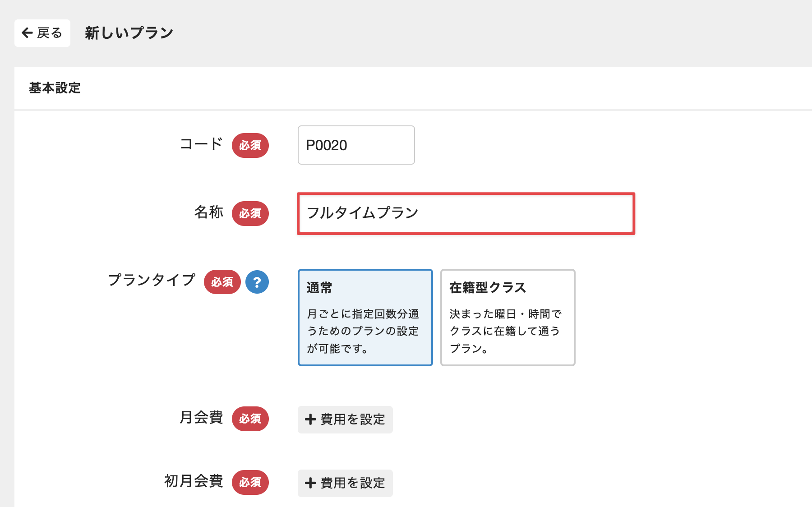Image resolution: width=812 pixels, height=507 pixels.
Task: Click the プランタイプ field label
Action: point(152,280)
